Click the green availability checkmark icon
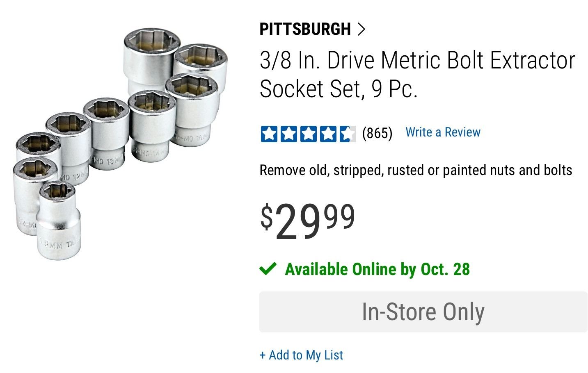 click(x=268, y=269)
